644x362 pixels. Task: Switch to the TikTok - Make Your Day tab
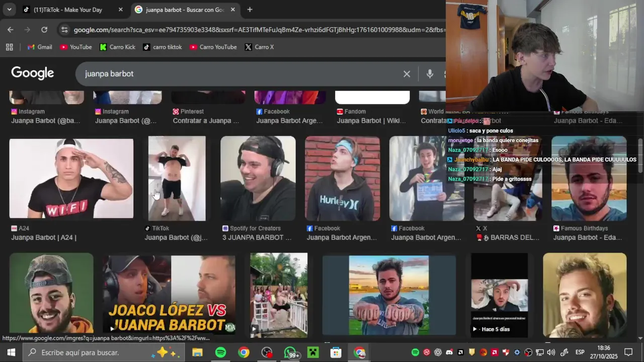(x=67, y=10)
